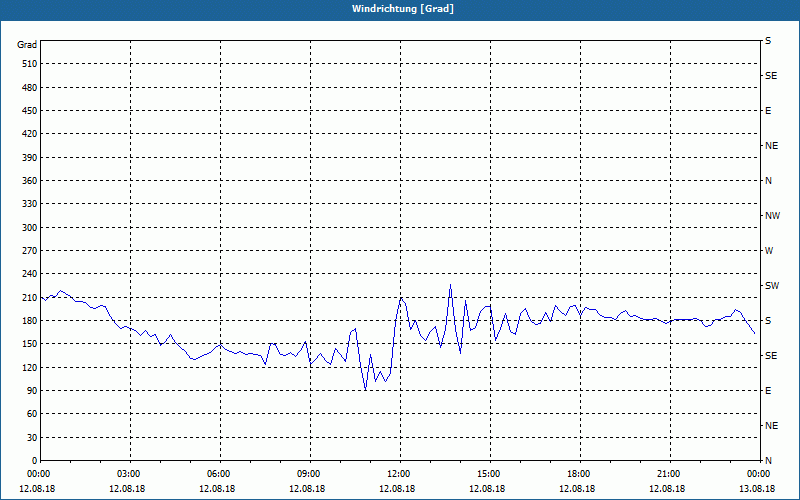Click the "Grad" unit label on the y-axis
The image size is (800, 500).
pos(27,45)
